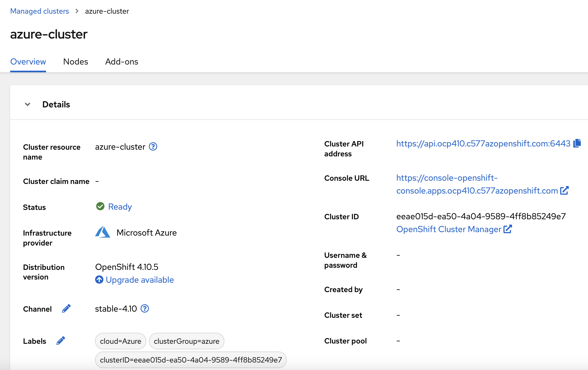This screenshot has height=370, width=588.
Task: Open the Ready status link
Action: (120, 207)
